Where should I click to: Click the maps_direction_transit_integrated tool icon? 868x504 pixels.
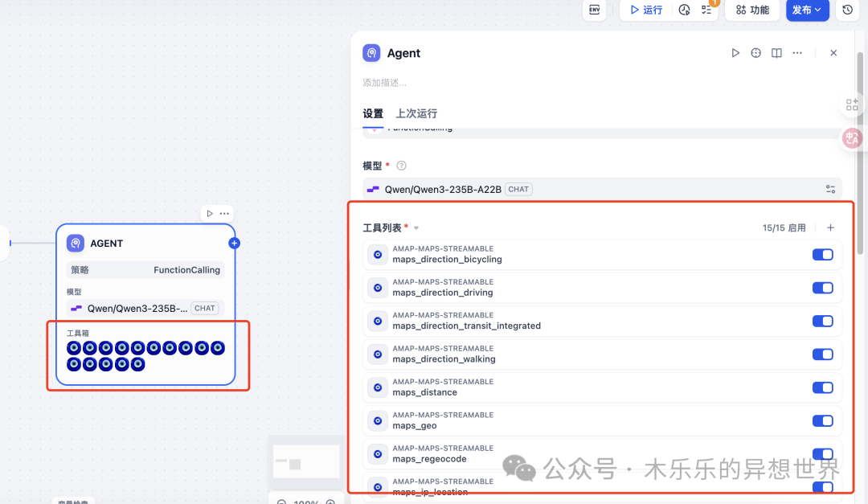pyautogui.click(x=378, y=322)
